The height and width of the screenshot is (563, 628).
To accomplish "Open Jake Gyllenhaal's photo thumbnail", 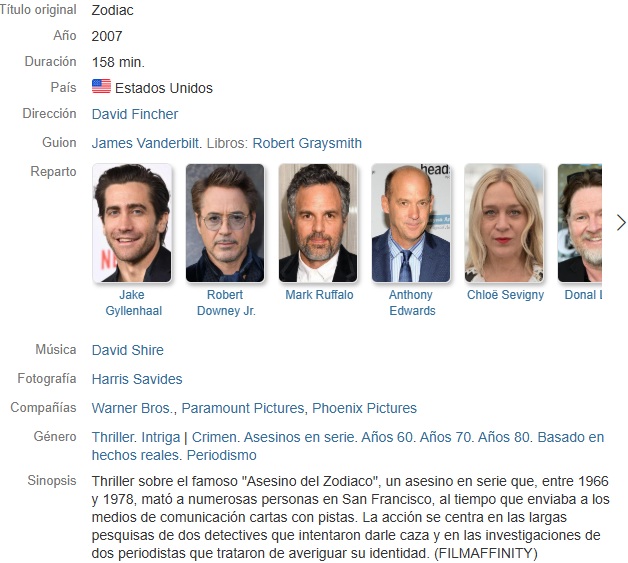I will 132,223.
